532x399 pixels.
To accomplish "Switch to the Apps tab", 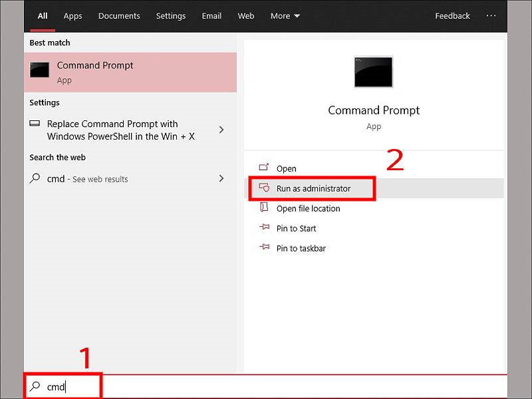I will [x=72, y=15].
